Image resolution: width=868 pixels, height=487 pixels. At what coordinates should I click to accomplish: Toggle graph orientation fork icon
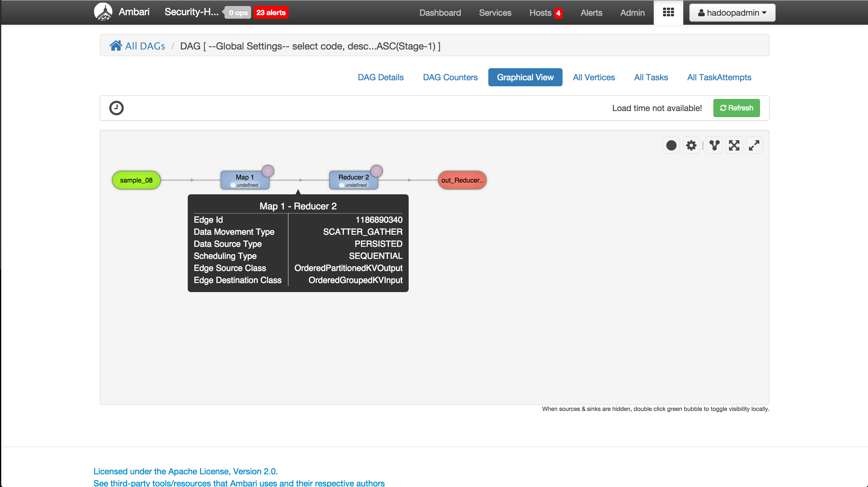click(714, 145)
